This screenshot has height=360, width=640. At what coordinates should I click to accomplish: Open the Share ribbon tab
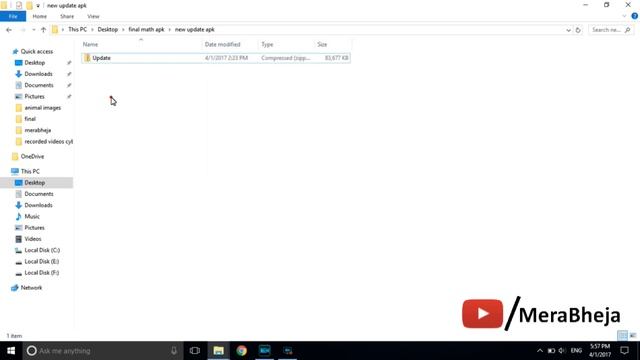click(67, 16)
